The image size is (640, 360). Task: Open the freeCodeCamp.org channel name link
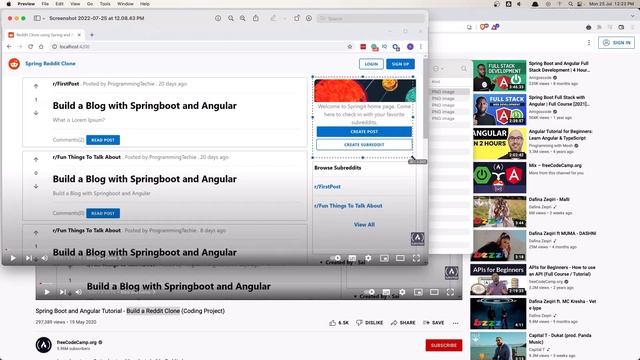(x=77, y=342)
